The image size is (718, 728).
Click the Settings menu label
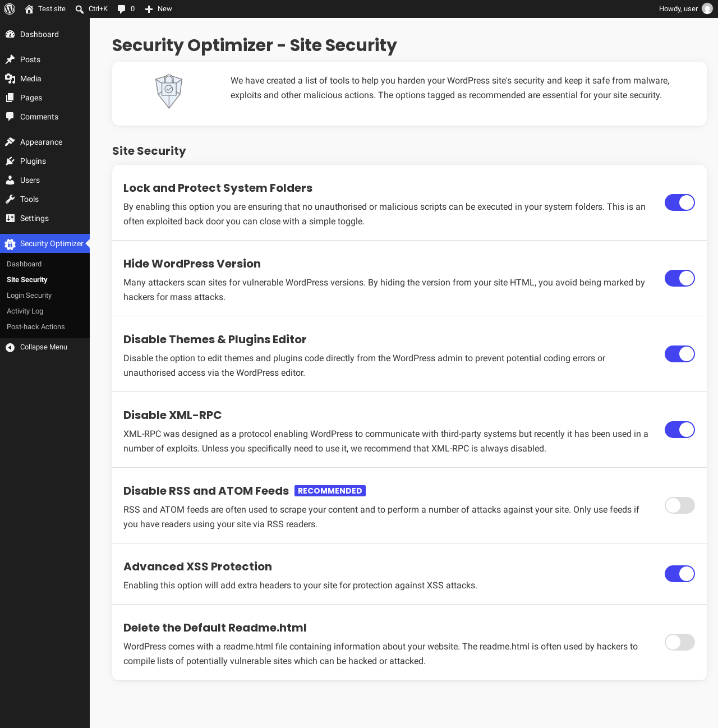34,218
